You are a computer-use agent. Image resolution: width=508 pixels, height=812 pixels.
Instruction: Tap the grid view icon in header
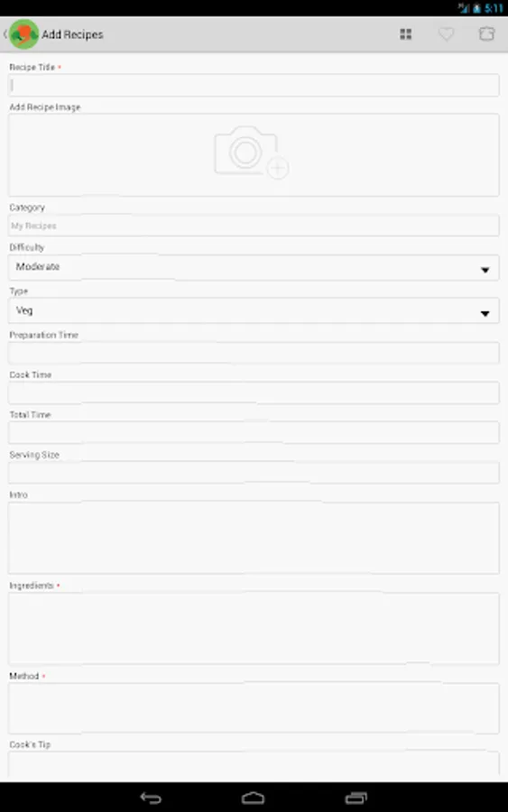pos(405,34)
